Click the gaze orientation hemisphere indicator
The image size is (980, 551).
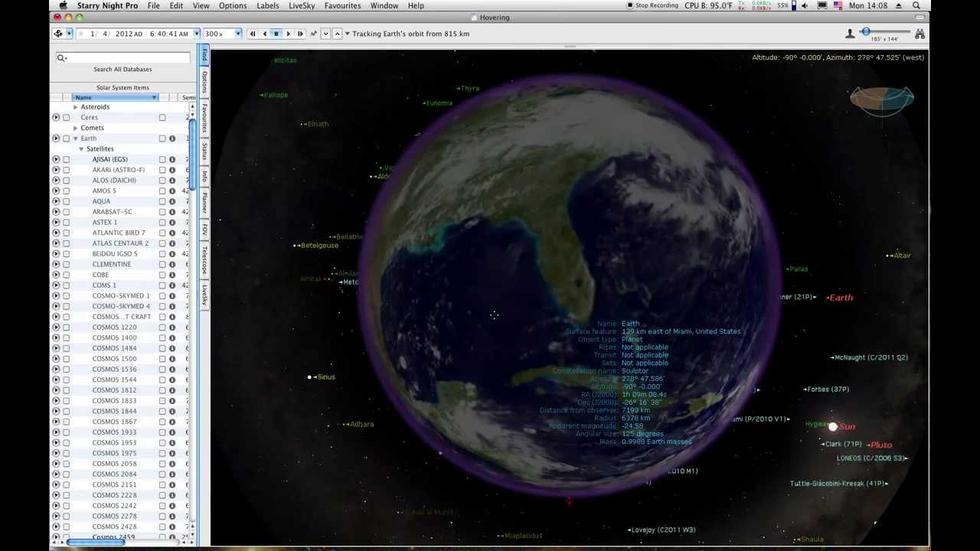(882, 100)
